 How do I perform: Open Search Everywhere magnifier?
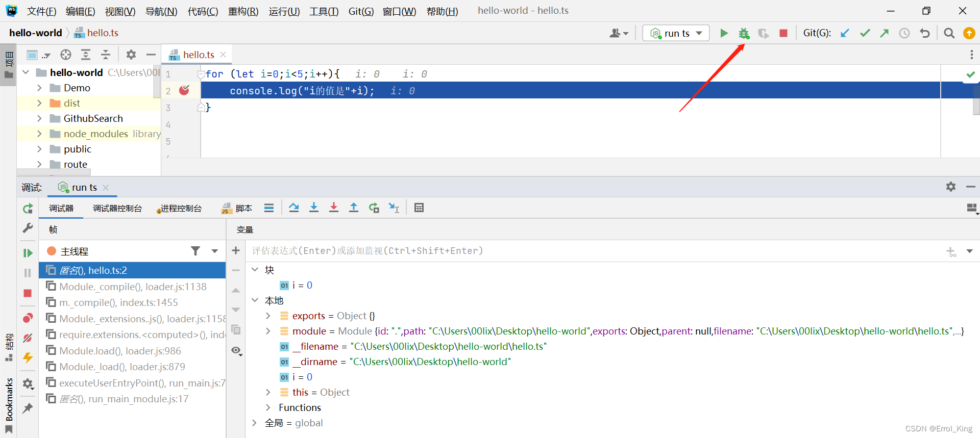coord(949,33)
